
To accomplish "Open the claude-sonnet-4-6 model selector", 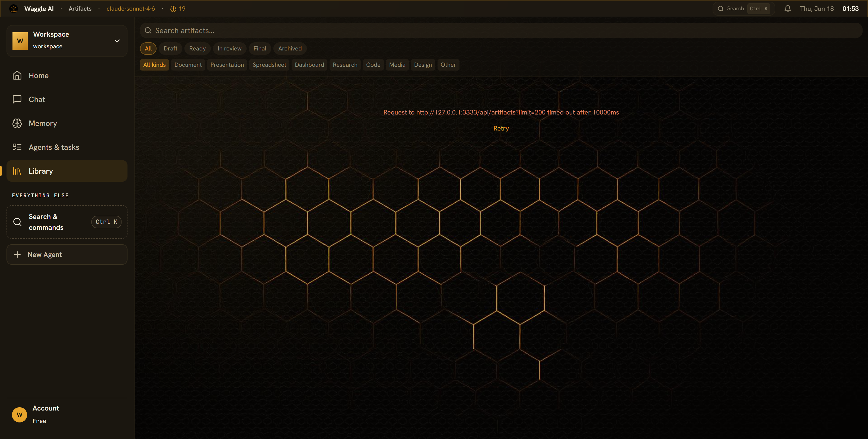I will 131,9.
